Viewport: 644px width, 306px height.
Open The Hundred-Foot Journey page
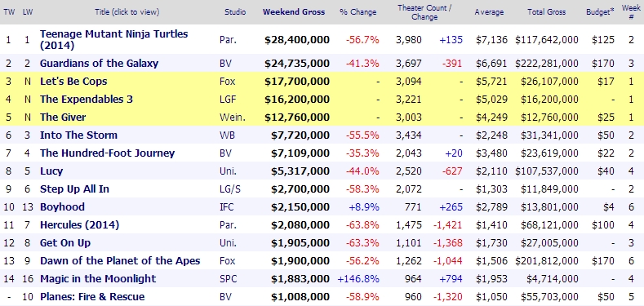pos(107,153)
